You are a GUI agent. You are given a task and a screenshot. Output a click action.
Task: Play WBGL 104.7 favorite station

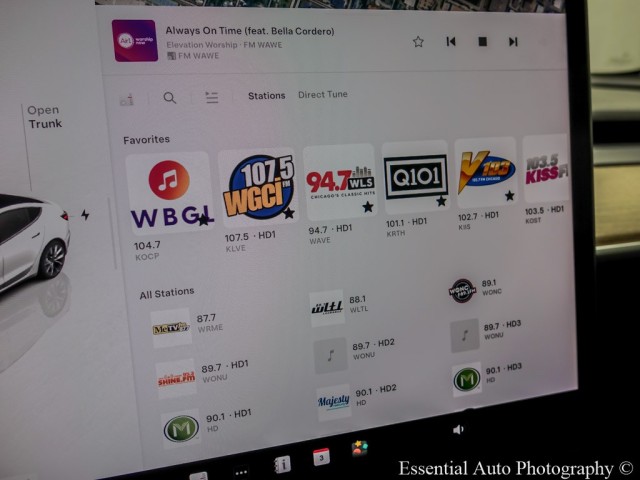170,193
